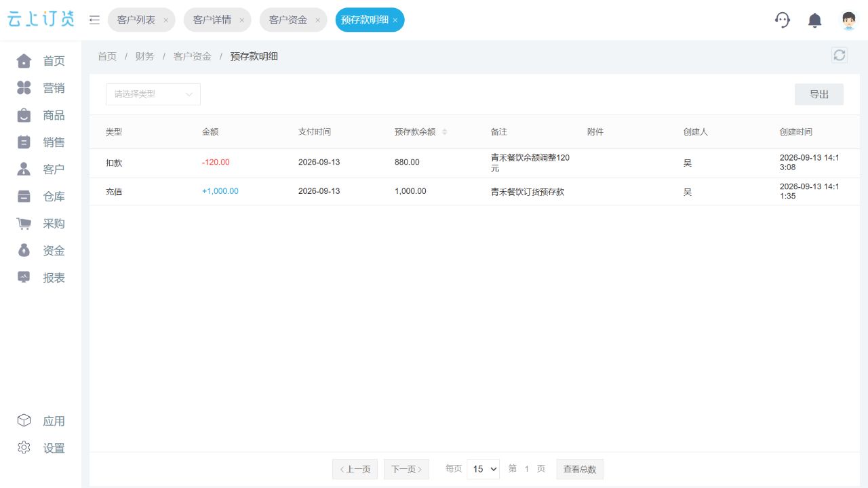This screenshot has height=488, width=868.
Task: Click the 首页 breadcrumb link
Action: (107, 56)
